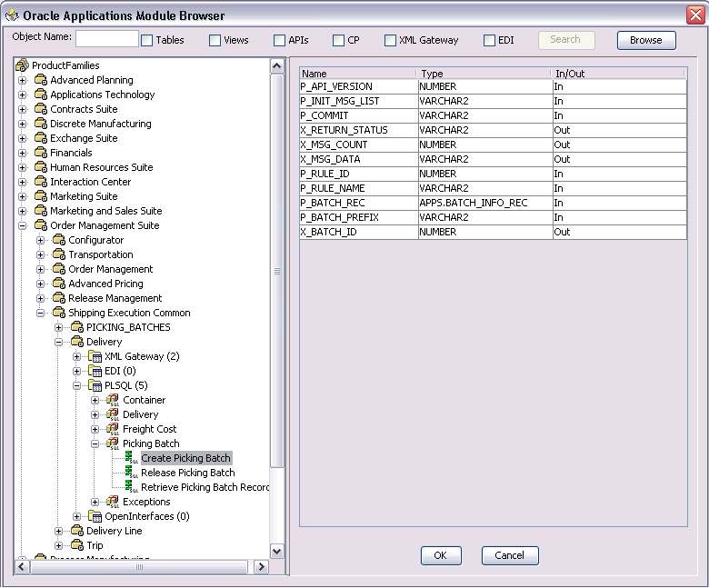Confirm with the OK button
Image resolution: width=709 pixels, height=588 pixels.
[x=441, y=555]
